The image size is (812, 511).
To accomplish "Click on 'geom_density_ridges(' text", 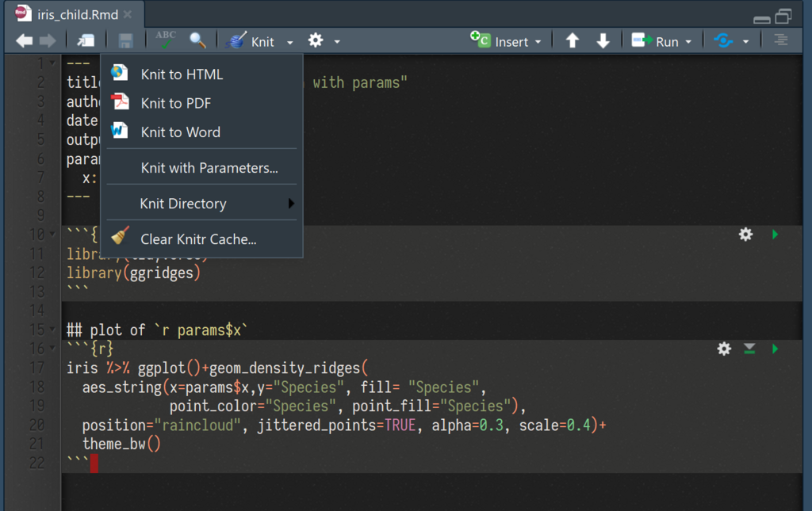I will pos(289,368).
